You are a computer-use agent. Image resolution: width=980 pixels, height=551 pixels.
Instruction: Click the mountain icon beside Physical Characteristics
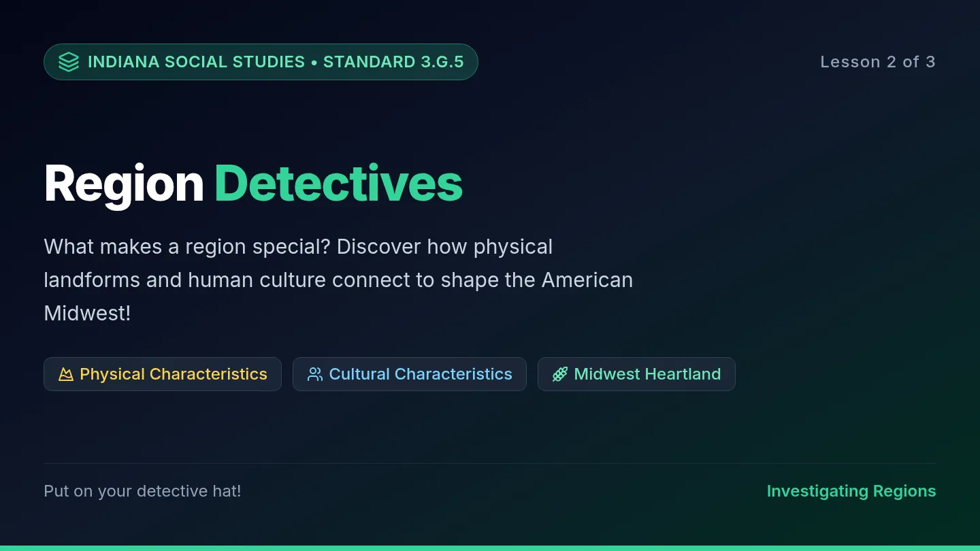coord(66,374)
